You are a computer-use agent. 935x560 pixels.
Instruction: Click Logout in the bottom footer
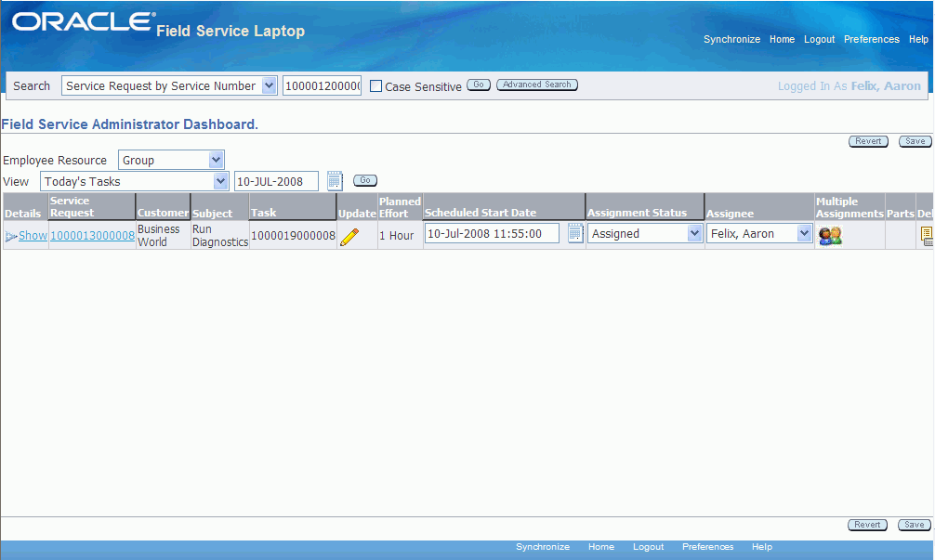[x=648, y=547]
